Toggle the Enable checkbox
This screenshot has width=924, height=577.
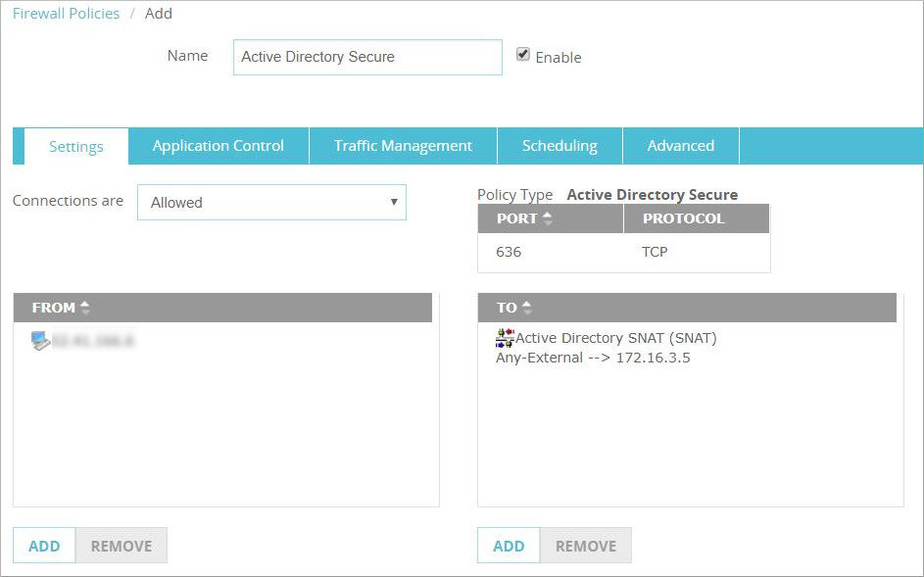[x=523, y=56]
